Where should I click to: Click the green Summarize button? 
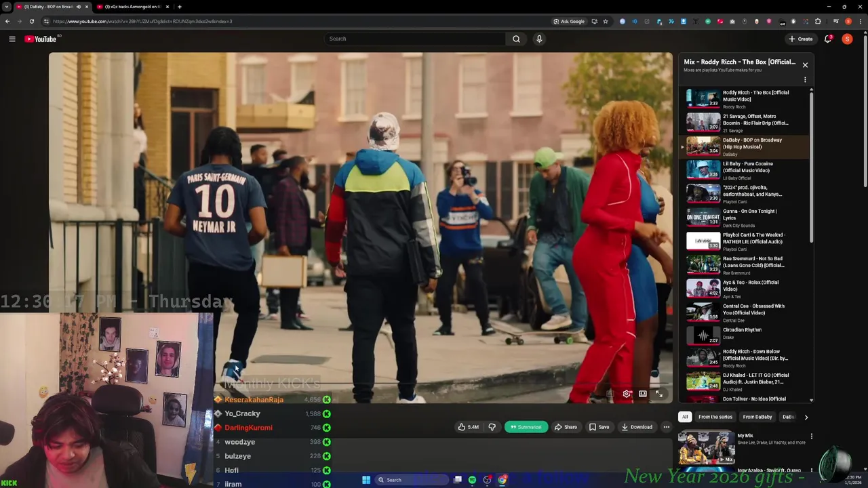[526, 427]
